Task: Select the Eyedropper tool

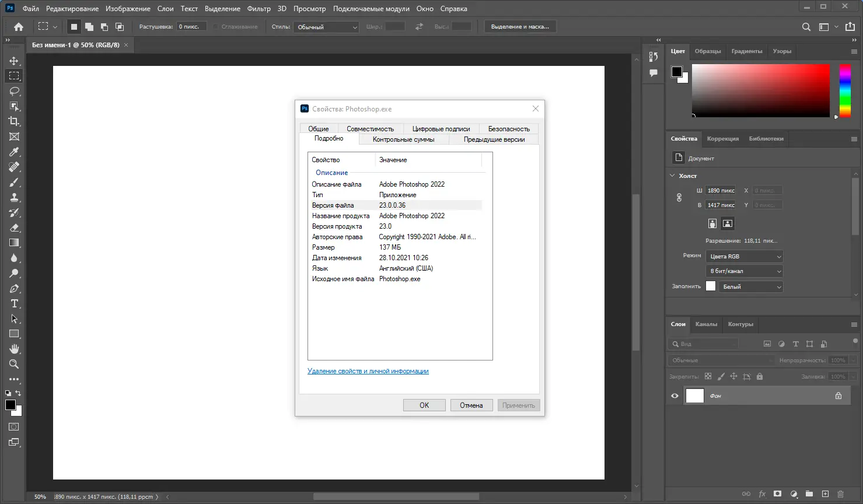Action: (14, 152)
